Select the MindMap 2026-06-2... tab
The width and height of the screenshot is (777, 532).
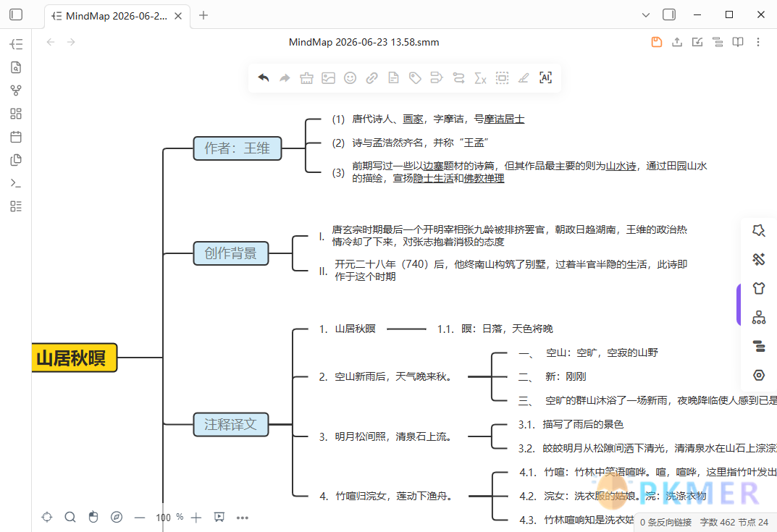117,16
